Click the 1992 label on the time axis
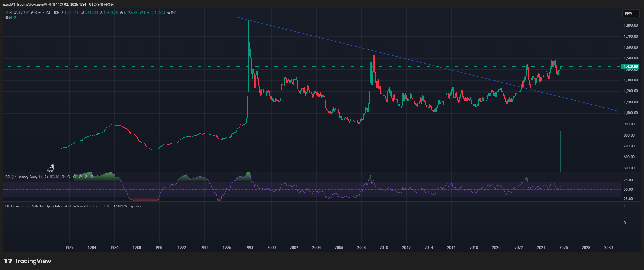The width and height of the screenshot is (644, 270). [182, 248]
